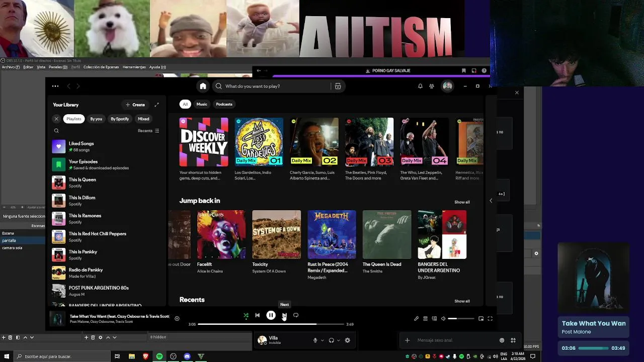The image size is (644, 362).
Task: Open Friend Activity icon in Spotify
Action: 432,86
